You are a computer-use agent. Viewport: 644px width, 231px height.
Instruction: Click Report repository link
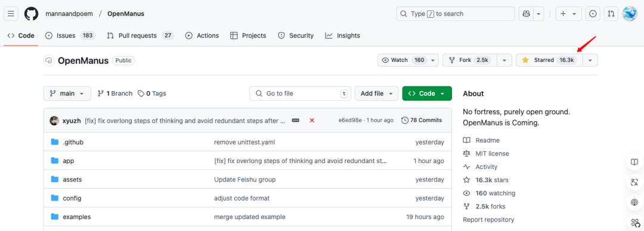tap(488, 220)
